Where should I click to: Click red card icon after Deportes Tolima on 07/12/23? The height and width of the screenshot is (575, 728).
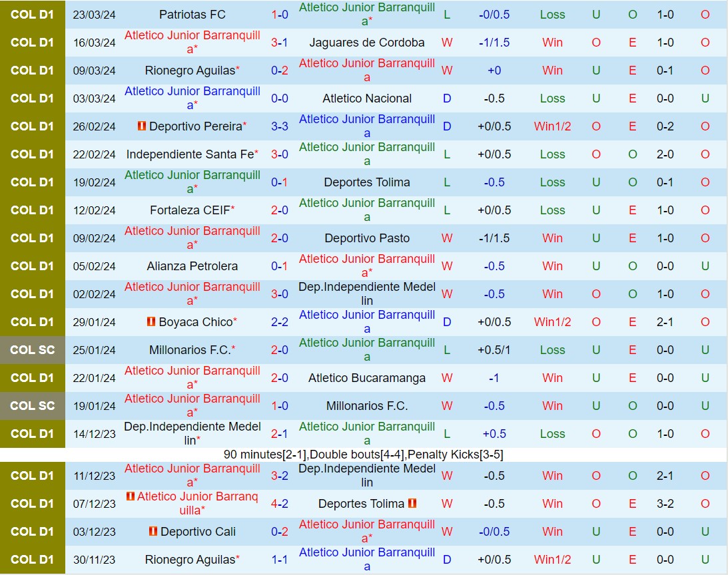pos(412,503)
